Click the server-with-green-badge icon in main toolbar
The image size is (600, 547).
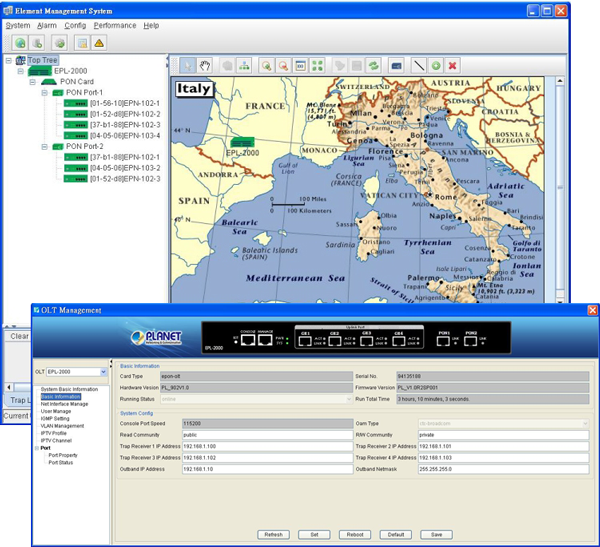point(38,43)
